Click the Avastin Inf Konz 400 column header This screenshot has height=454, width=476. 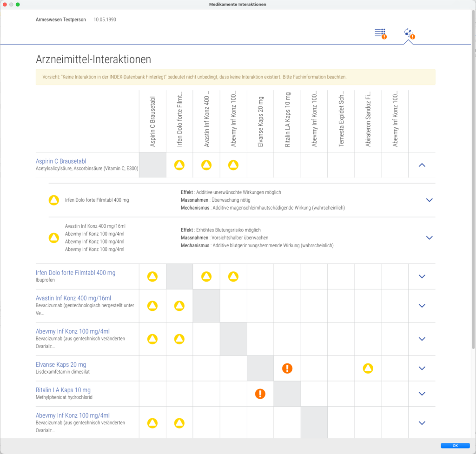point(206,119)
